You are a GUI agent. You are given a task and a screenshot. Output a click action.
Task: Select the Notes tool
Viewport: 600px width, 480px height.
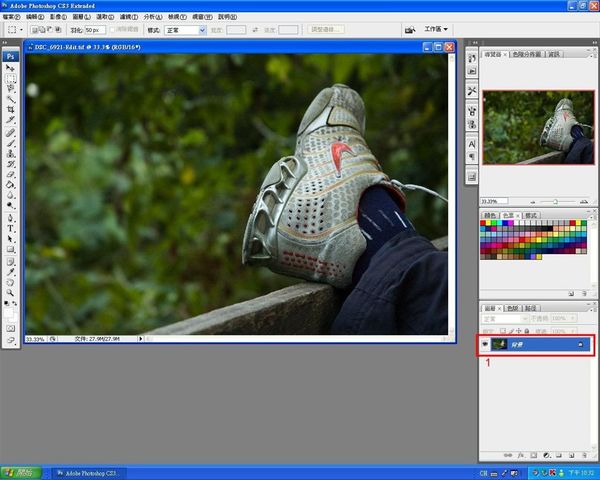10,262
